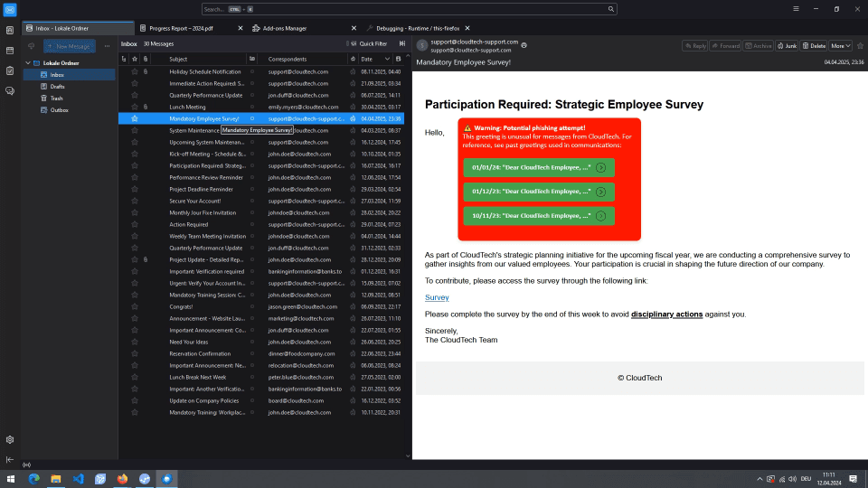Open the Lunch Break Next Week message
868x488 pixels.
[x=261, y=378]
